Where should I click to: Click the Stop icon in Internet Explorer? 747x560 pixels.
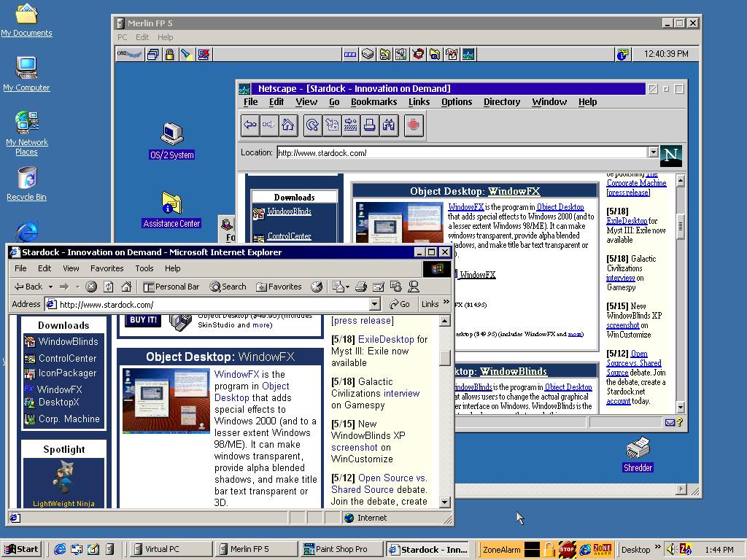coord(91,287)
